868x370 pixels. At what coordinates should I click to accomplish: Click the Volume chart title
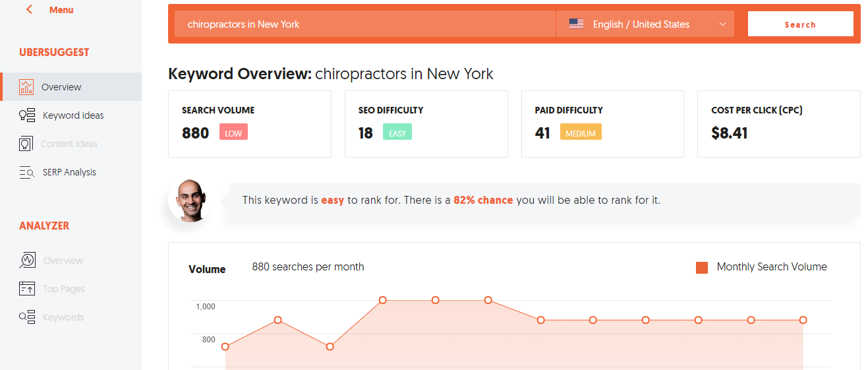click(x=207, y=269)
